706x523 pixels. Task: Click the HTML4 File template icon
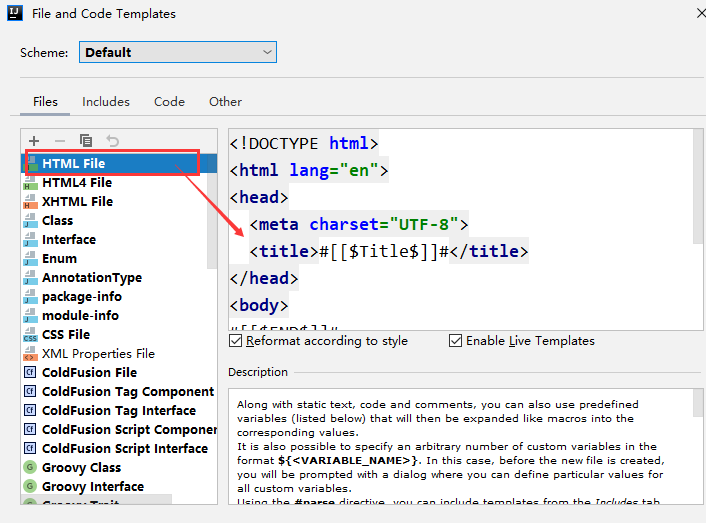point(30,183)
